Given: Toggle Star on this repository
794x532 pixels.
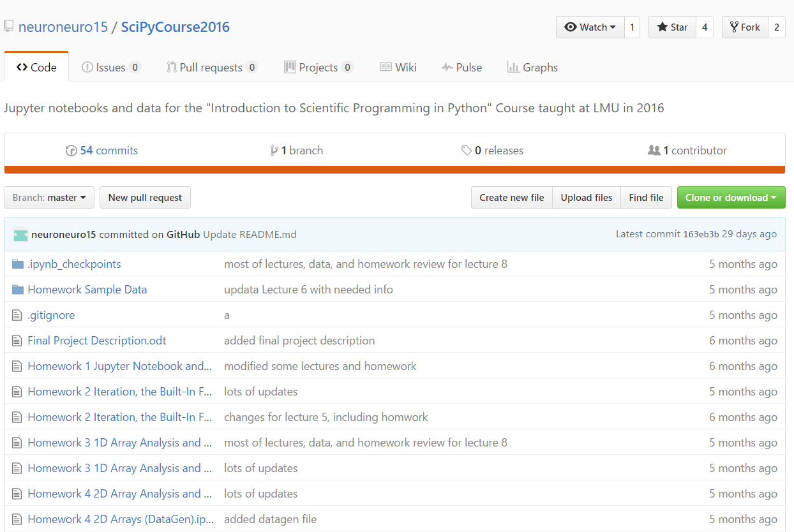Looking at the screenshot, I should [x=672, y=27].
